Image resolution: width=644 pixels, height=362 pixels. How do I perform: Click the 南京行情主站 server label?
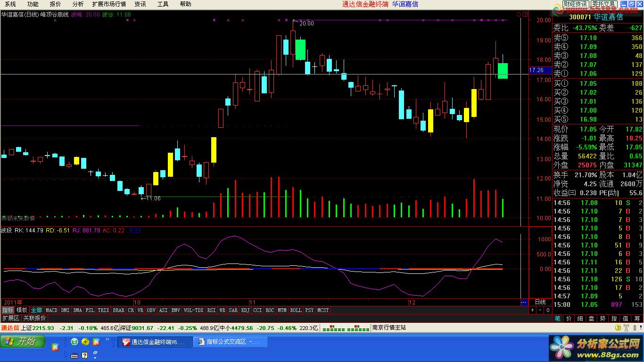[x=389, y=328]
